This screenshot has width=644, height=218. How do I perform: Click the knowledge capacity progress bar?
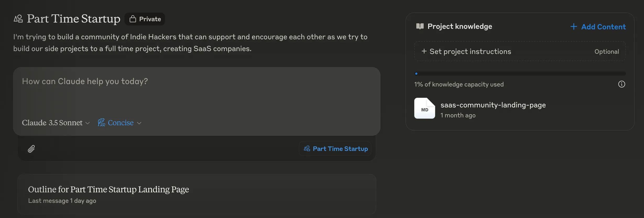click(x=520, y=74)
